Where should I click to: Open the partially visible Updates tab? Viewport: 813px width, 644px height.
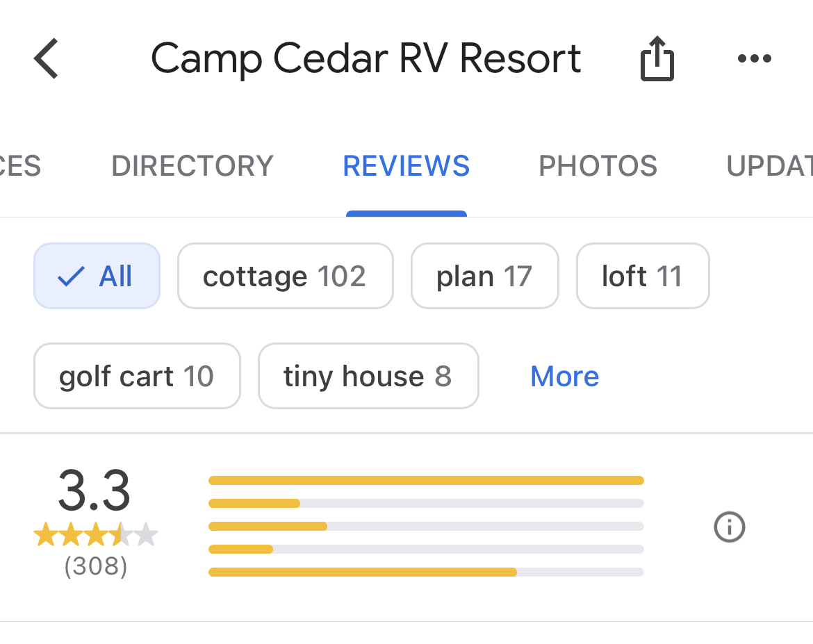[769, 166]
